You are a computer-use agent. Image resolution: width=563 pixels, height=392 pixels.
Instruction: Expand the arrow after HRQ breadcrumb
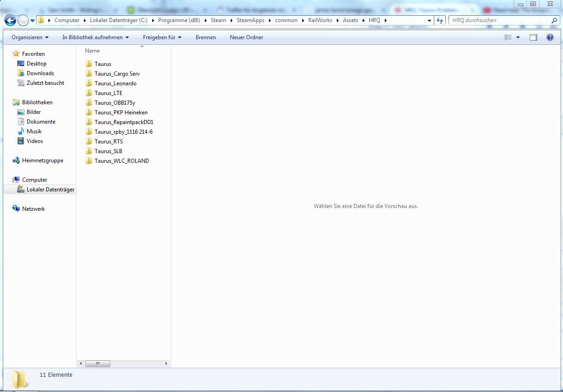tap(385, 20)
